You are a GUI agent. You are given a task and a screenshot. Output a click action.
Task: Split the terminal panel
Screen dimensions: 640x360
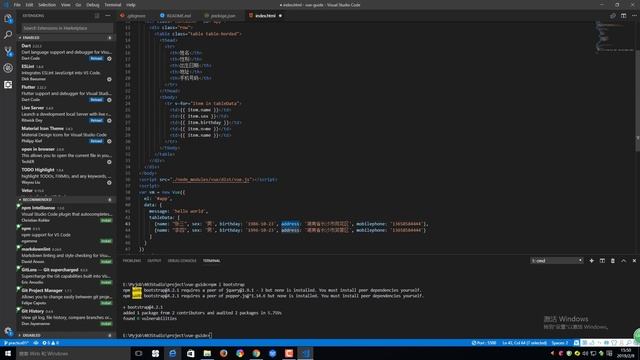tap(602, 260)
